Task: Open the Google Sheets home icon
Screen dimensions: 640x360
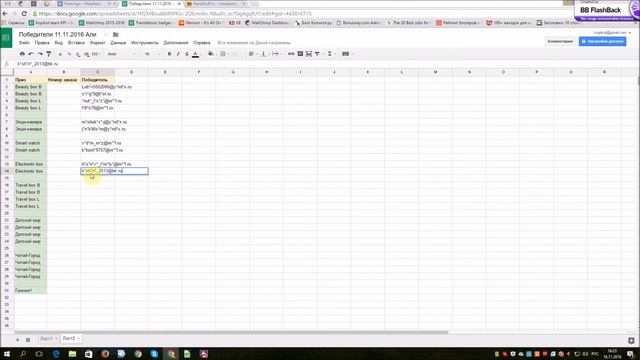Action: (6, 38)
